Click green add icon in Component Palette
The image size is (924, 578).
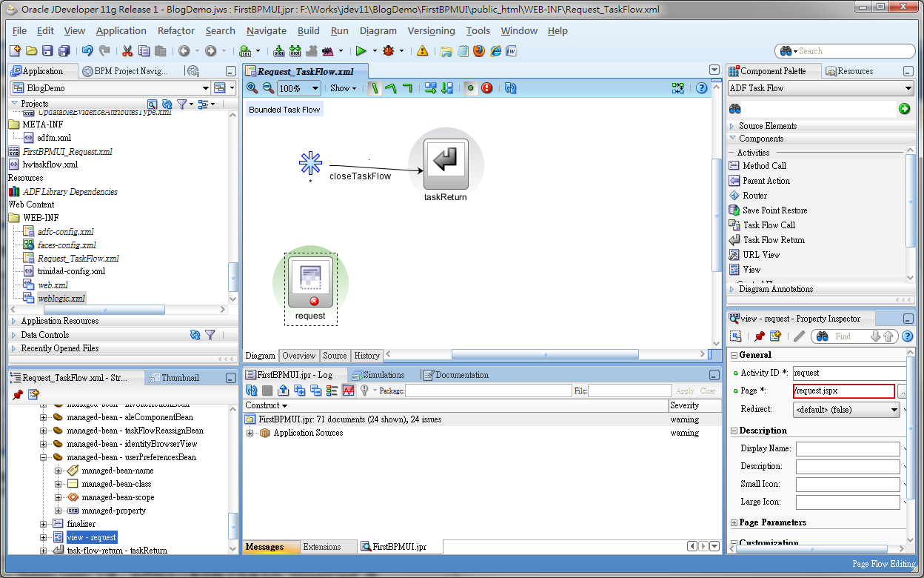(x=904, y=109)
